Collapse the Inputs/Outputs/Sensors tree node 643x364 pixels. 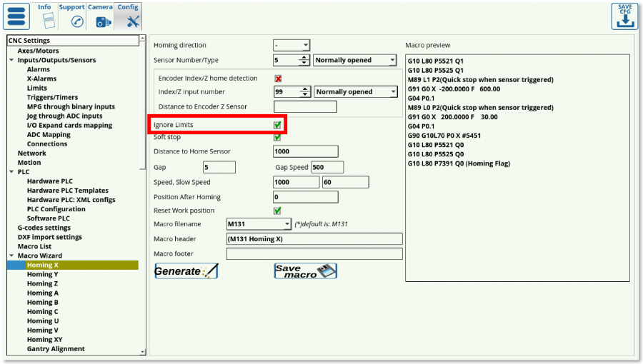click(x=11, y=61)
